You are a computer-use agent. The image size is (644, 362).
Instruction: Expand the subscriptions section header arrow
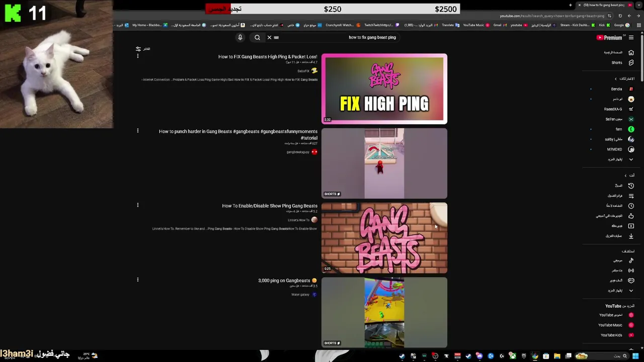coord(615,79)
